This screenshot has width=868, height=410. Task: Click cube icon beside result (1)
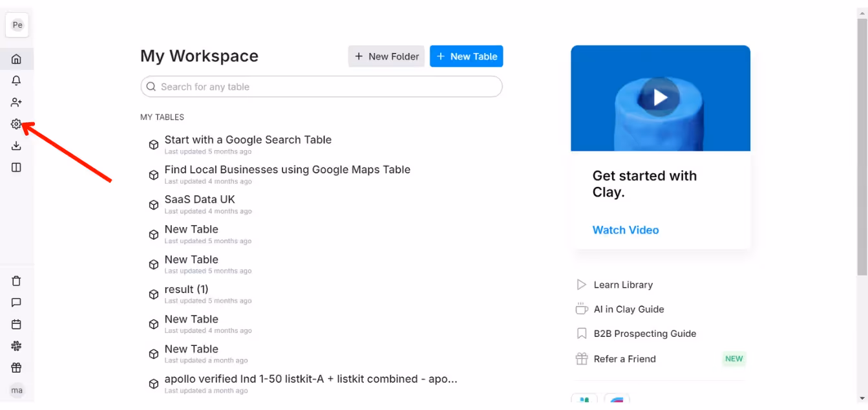(x=154, y=294)
